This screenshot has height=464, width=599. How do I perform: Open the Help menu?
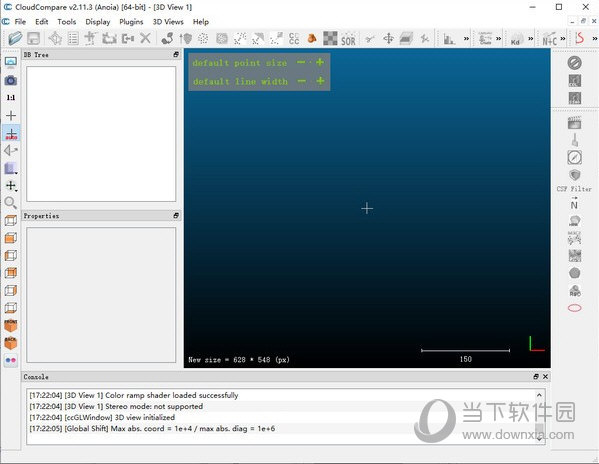(201, 22)
